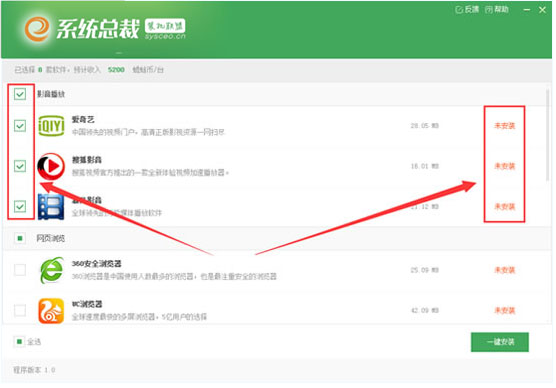Close the 系统总裁 window
The image size is (556, 388).
pos(542,10)
